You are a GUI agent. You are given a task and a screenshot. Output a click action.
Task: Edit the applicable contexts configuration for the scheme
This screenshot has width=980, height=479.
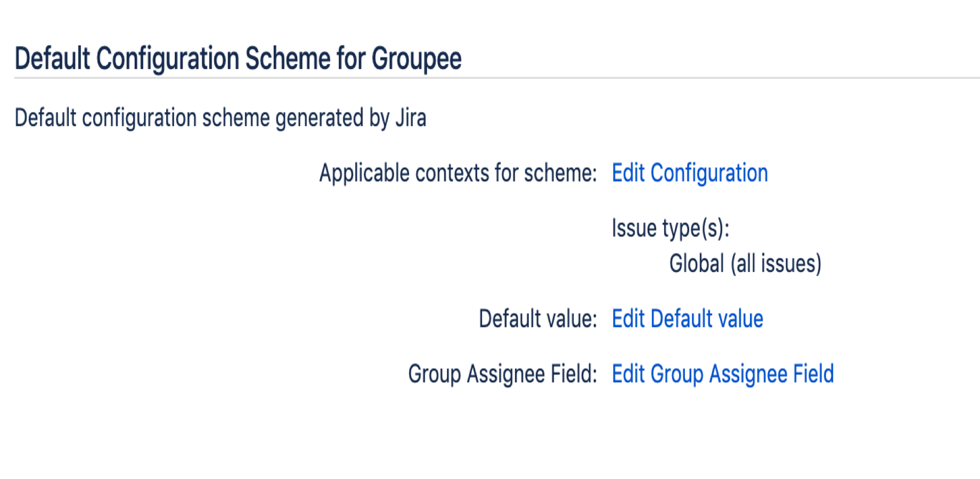coord(690,174)
